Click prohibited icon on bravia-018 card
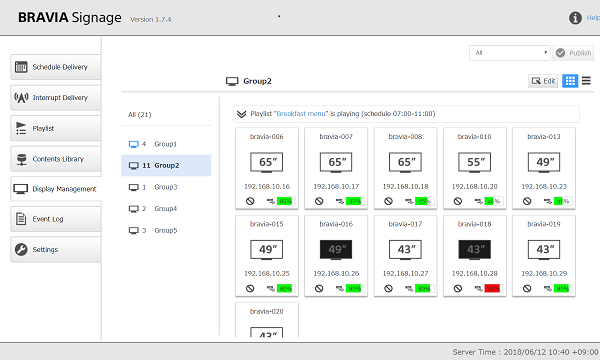This screenshot has width=600, height=360. pos(458,288)
